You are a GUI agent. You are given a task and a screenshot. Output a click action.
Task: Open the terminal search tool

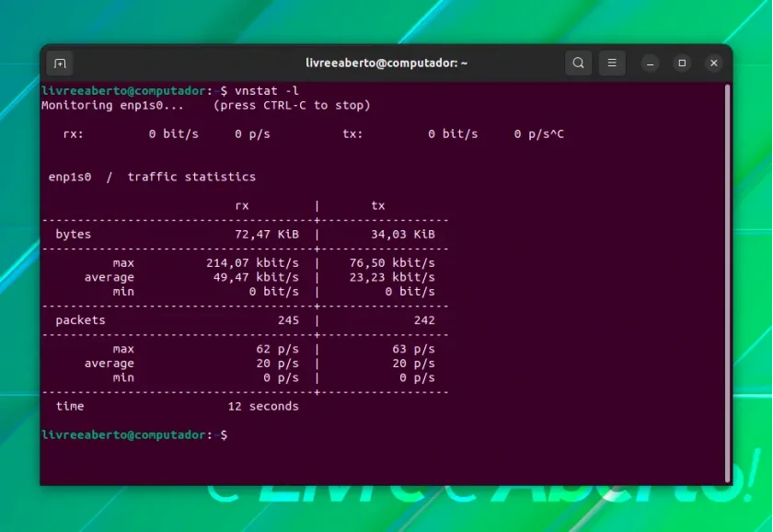[x=578, y=63]
